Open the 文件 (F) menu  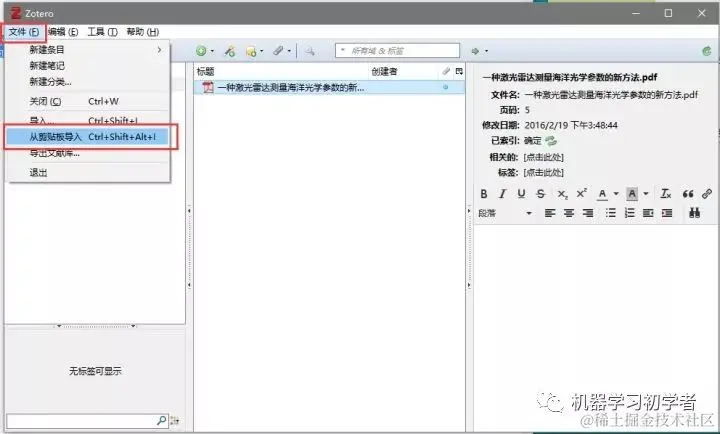click(24, 32)
